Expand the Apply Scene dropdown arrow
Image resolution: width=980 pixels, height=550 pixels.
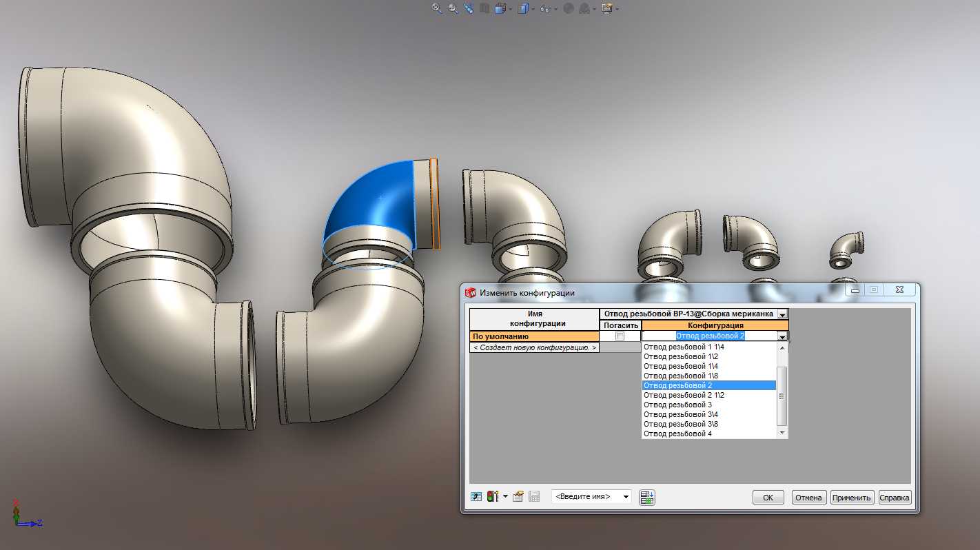click(595, 9)
